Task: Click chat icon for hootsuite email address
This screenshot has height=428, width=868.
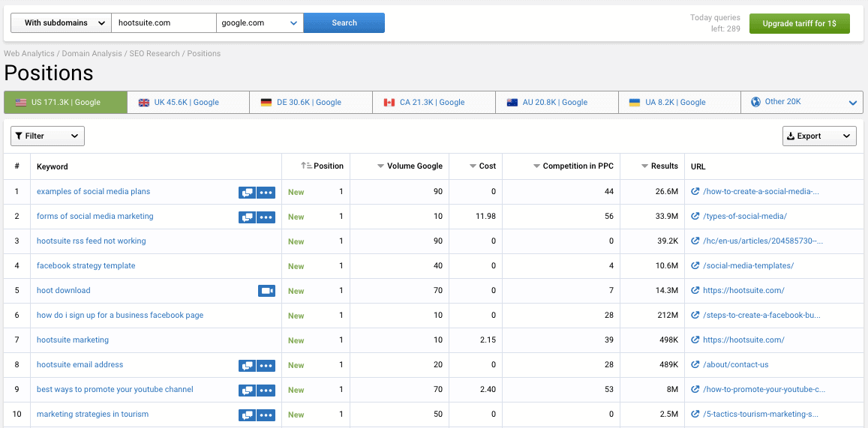Action: pyautogui.click(x=247, y=365)
